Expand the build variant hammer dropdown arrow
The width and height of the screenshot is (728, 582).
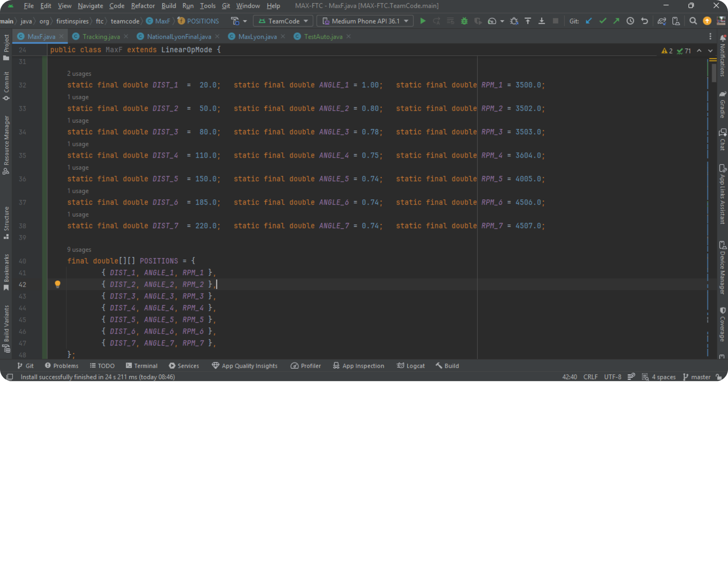tap(245, 21)
